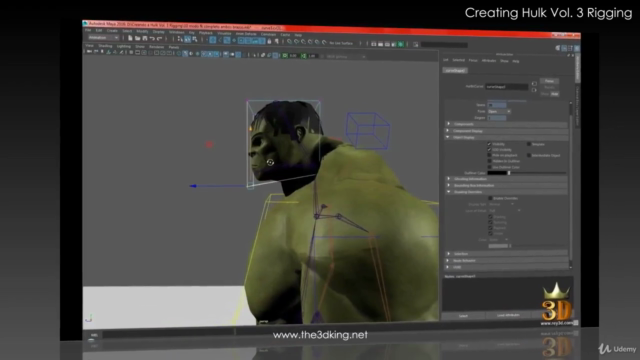Click the Save Scene disk icon
Screen dimensions: 640x360
point(144,38)
